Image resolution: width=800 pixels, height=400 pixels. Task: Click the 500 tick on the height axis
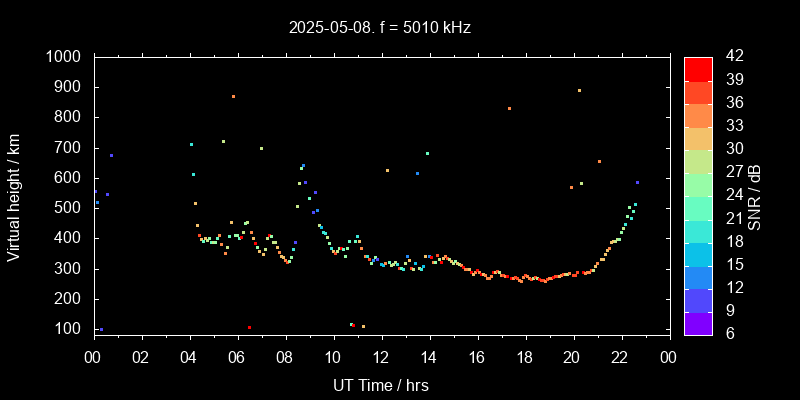tap(69, 208)
